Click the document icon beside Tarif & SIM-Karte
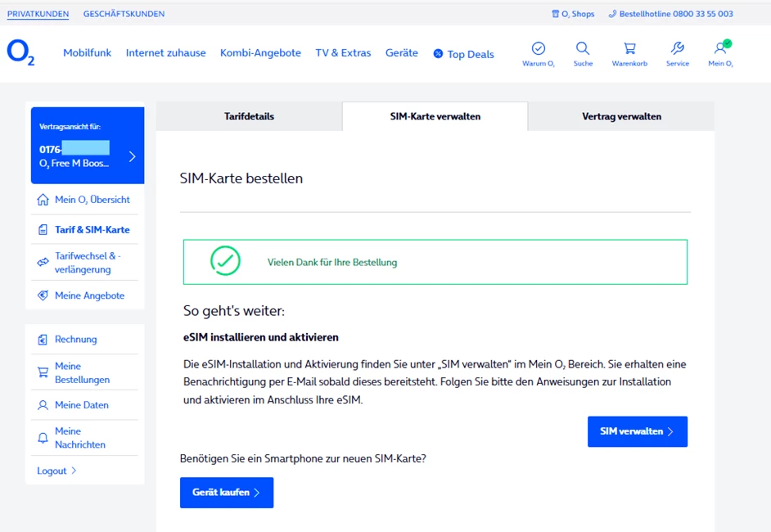Viewport: 771px width, 532px height. click(43, 230)
